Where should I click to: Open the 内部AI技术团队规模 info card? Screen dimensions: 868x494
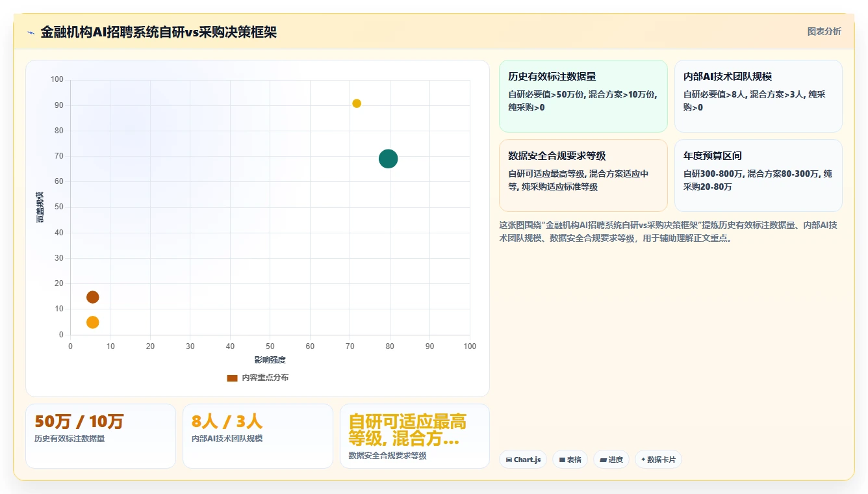(758, 96)
